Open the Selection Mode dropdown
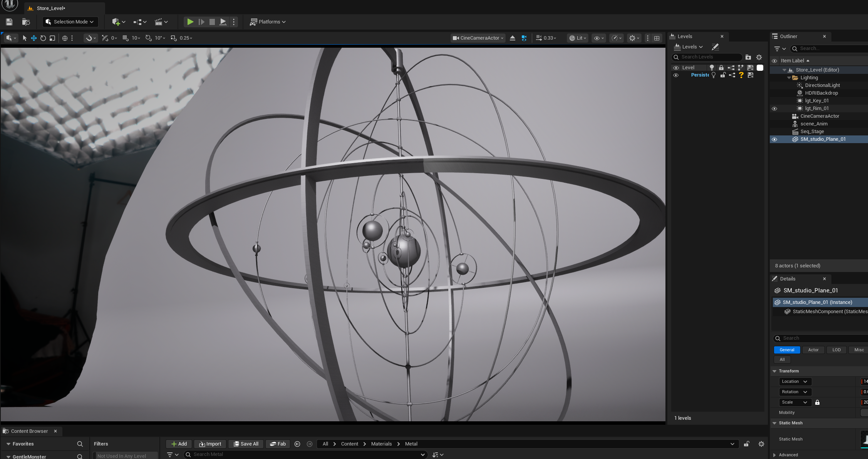This screenshot has height=459, width=868. tap(70, 22)
